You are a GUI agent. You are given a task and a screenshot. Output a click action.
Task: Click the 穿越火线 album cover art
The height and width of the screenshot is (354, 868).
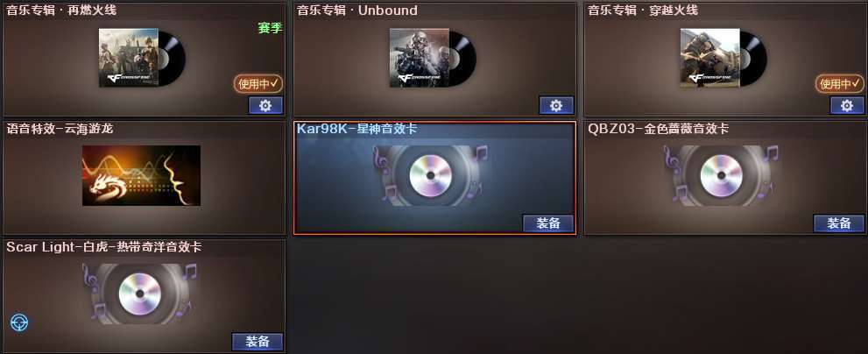tap(709, 58)
